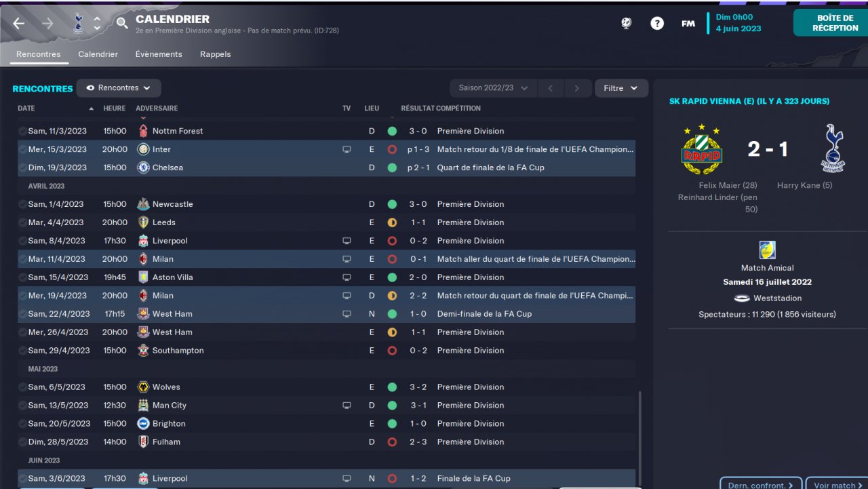Click the fixtures list vertical scrollbar

[x=640, y=434]
